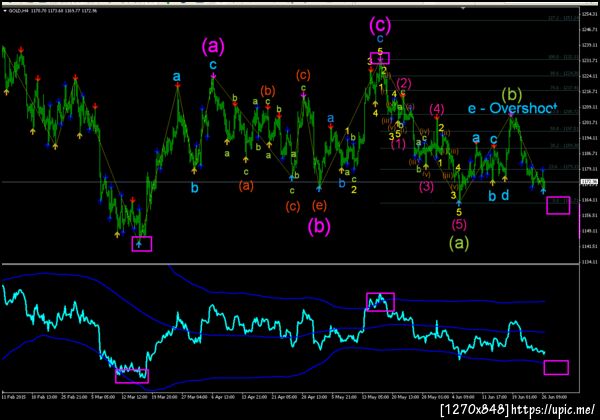This screenshot has width=600, height=420.
Task: Click the 1194.11 price axis label
Action: (x=589, y=138)
